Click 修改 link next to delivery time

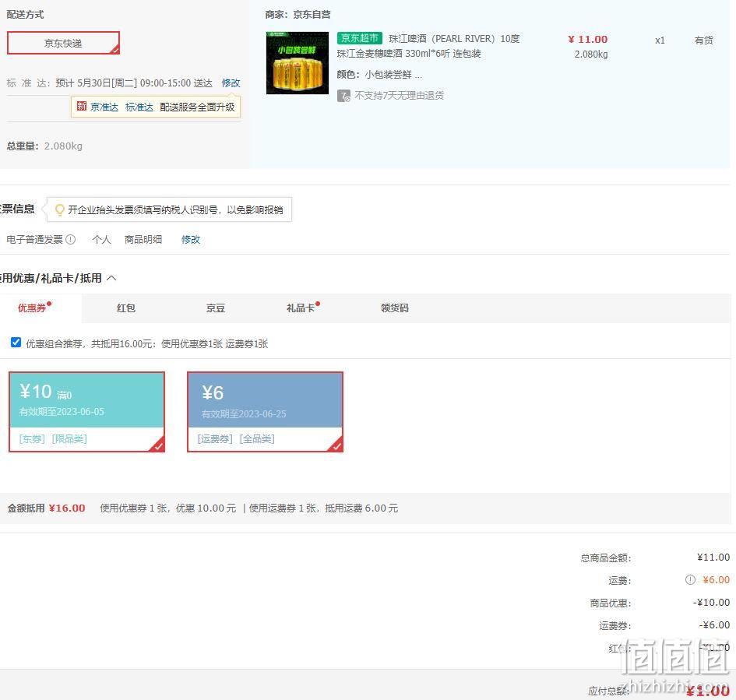[x=231, y=83]
